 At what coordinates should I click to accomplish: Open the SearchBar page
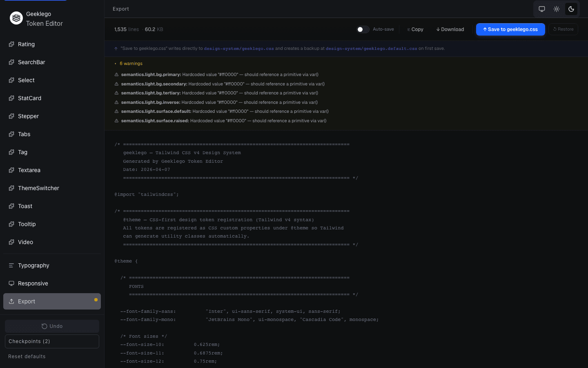(x=52, y=62)
